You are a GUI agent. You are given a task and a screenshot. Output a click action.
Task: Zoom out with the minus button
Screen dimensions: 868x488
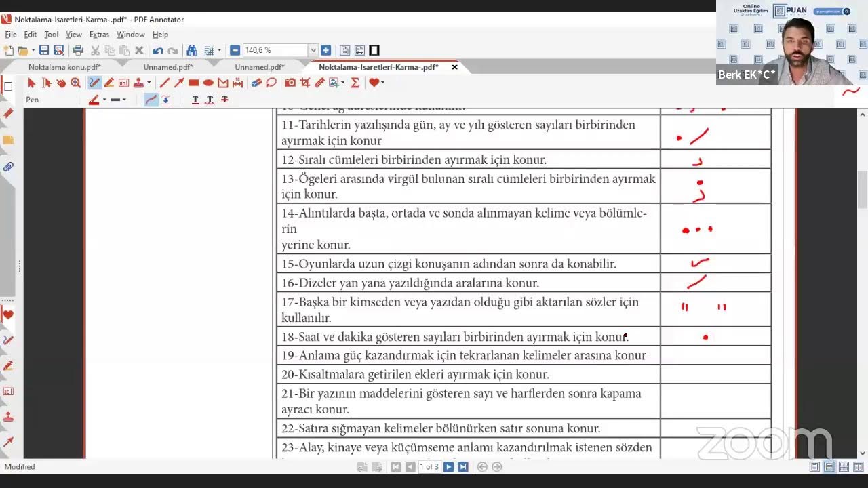tap(235, 50)
